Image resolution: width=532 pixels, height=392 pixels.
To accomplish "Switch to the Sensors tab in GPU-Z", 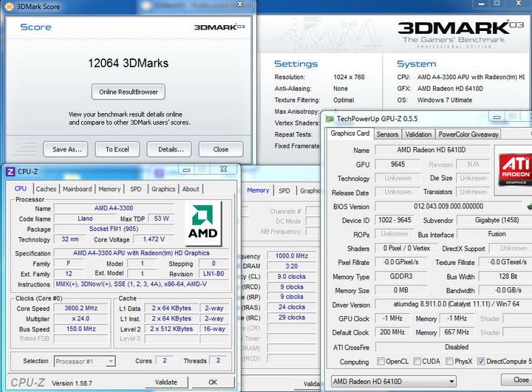I will coord(387,134).
